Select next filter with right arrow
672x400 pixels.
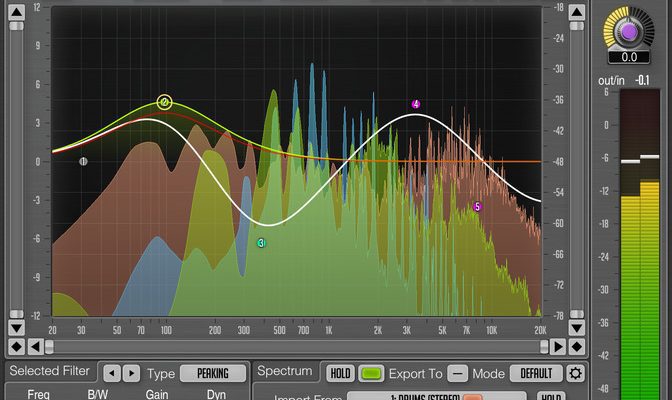(x=130, y=373)
